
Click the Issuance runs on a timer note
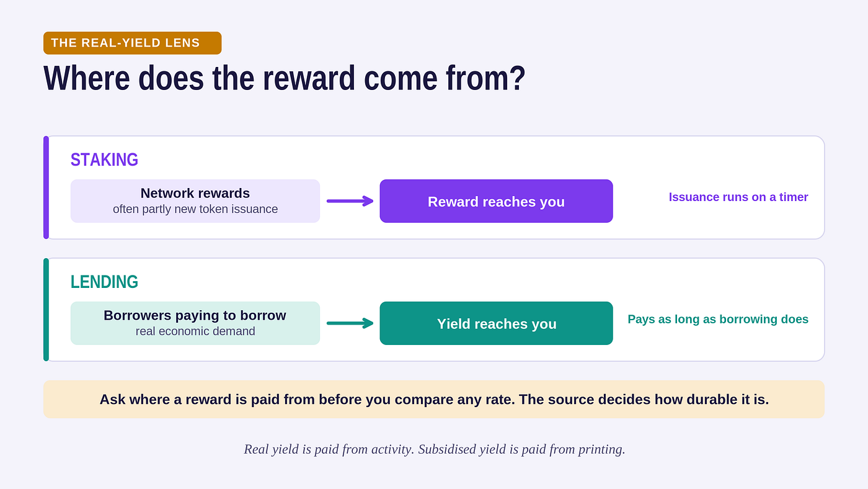[x=738, y=197]
